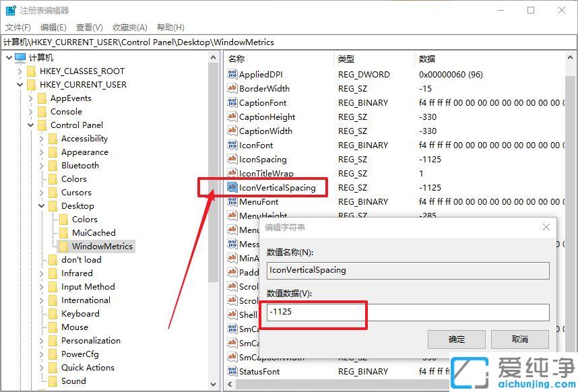This screenshot has width=578, height=392.
Task: Click the ab icon next to IconSpacing
Action: 232,159
